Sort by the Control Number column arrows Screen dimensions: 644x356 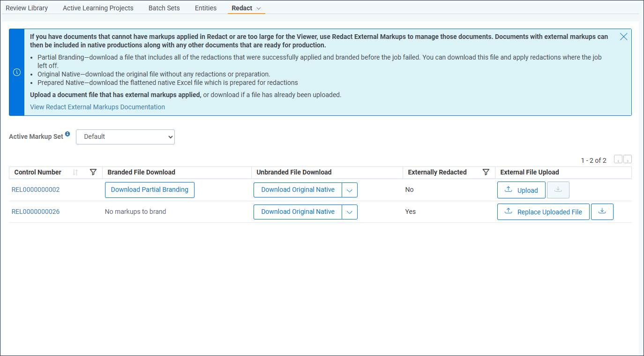coord(75,172)
